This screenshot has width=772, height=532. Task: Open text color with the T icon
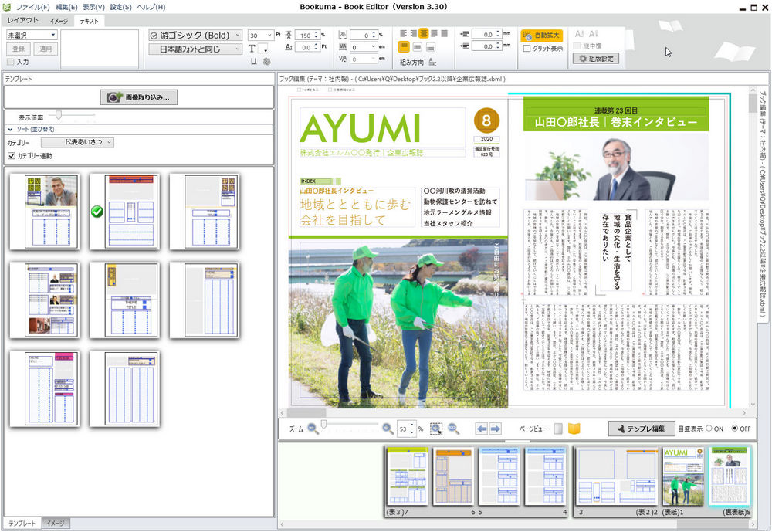(x=251, y=48)
